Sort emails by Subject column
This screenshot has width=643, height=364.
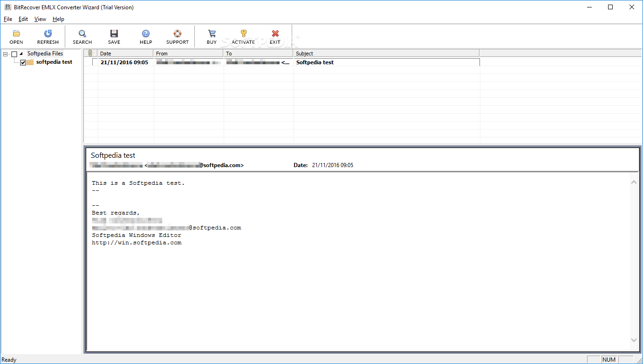click(386, 53)
